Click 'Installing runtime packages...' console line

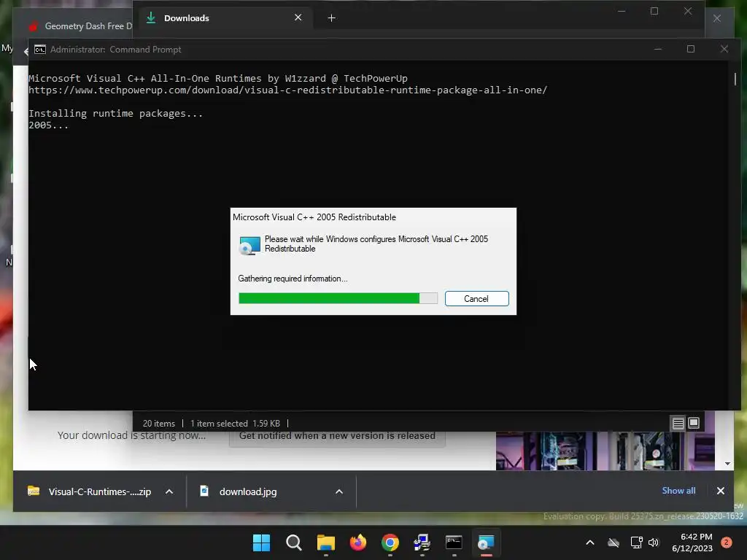(x=116, y=113)
